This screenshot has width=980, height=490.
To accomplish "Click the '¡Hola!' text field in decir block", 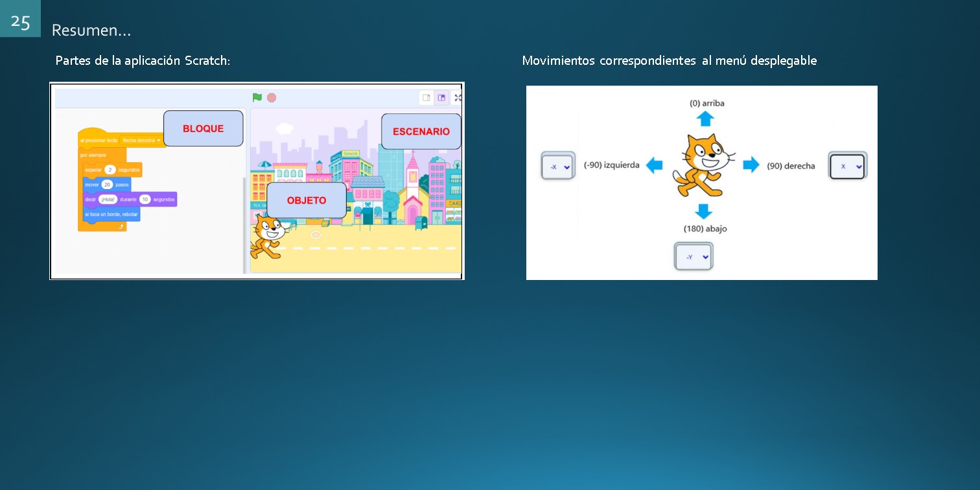I will click(108, 200).
